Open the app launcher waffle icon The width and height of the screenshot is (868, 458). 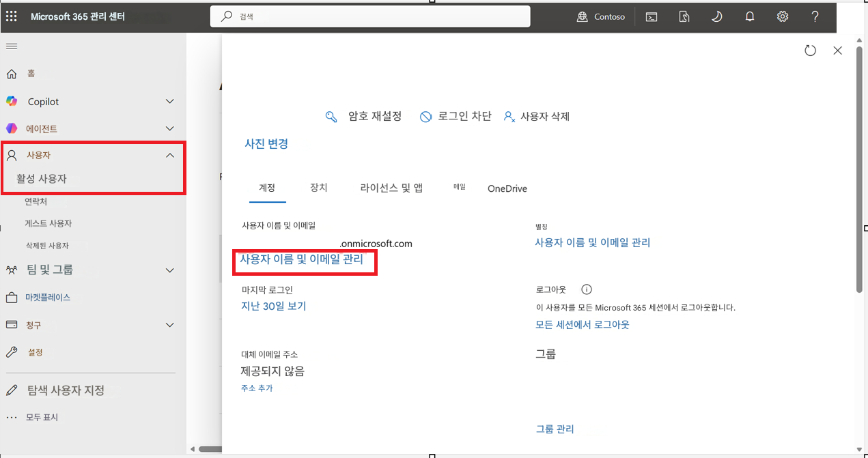(11, 16)
